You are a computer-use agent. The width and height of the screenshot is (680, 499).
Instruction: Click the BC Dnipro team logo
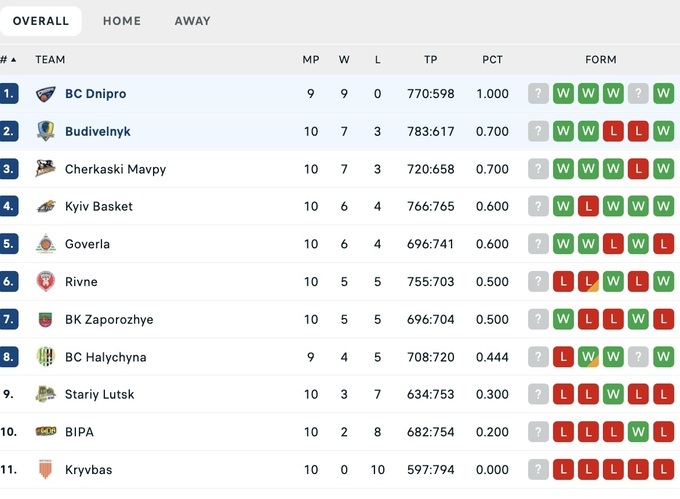click(46, 94)
